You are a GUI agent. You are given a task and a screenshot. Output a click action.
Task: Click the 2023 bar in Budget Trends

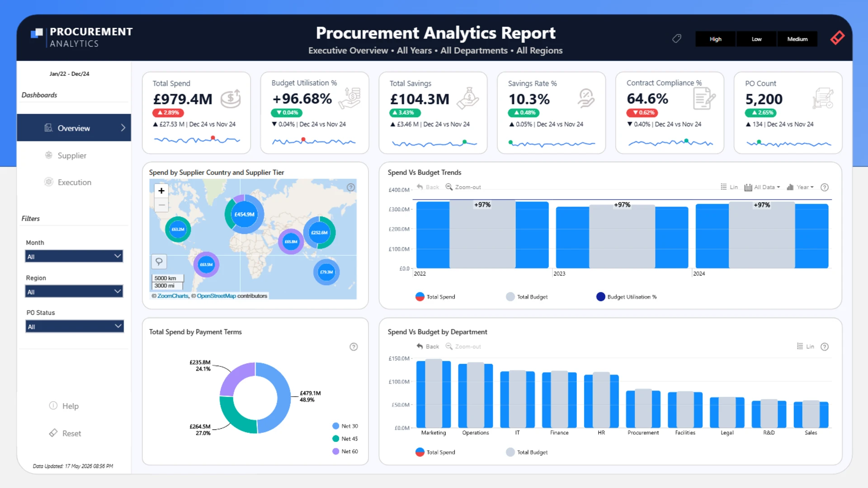point(622,236)
